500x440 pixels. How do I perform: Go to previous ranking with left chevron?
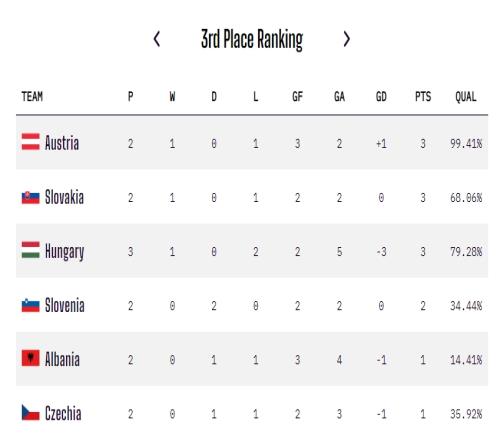157,39
